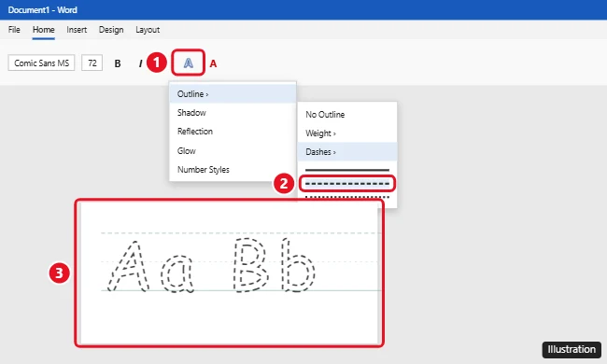This screenshot has width=607, height=364.
Task: Open the Text Effects outlined A icon
Action: point(188,63)
